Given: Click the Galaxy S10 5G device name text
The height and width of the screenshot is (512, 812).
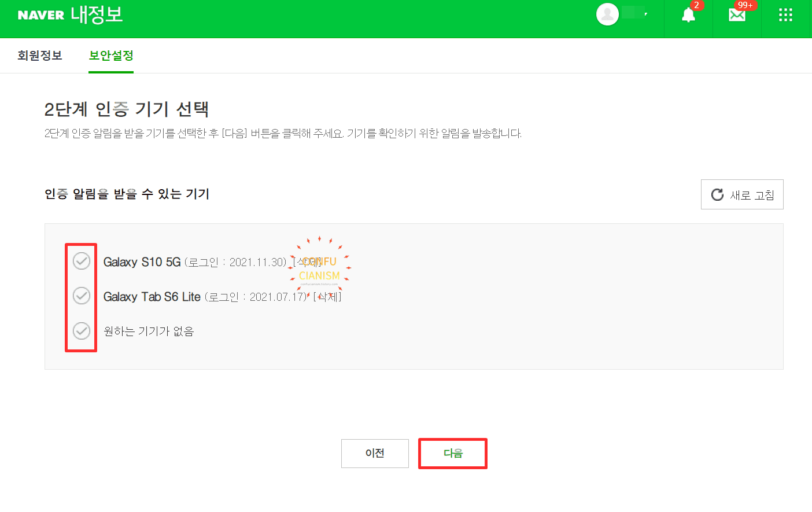Looking at the screenshot, I should click(142, 262).
